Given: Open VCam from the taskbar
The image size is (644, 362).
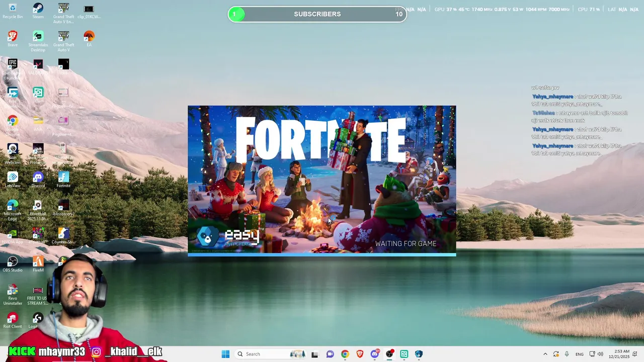Looking at the screenshot, I should pyautogui.click(x=404, y=354).
